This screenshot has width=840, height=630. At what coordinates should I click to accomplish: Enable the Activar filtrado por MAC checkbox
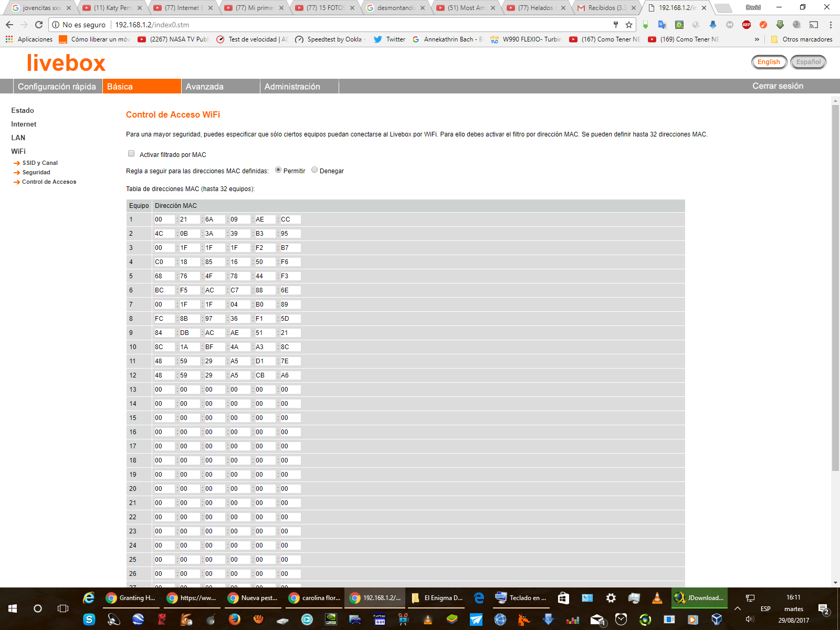pos(131,154)
